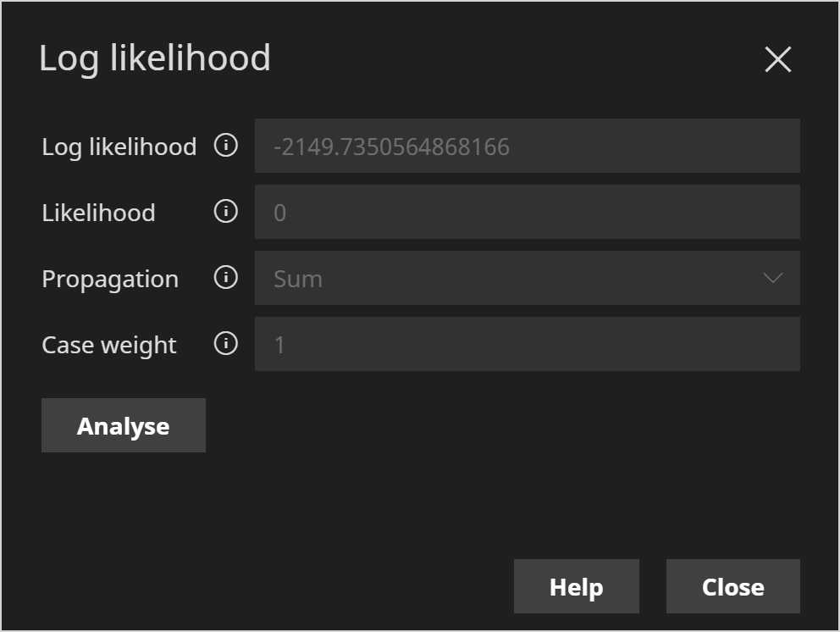Click the Case weight field showing 1
Viewport: 840px width, 632px height.
pos(527,344)
